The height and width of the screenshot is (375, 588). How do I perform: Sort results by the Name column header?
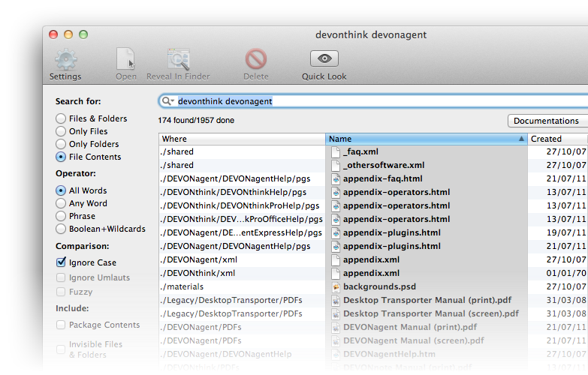(427, 139)
